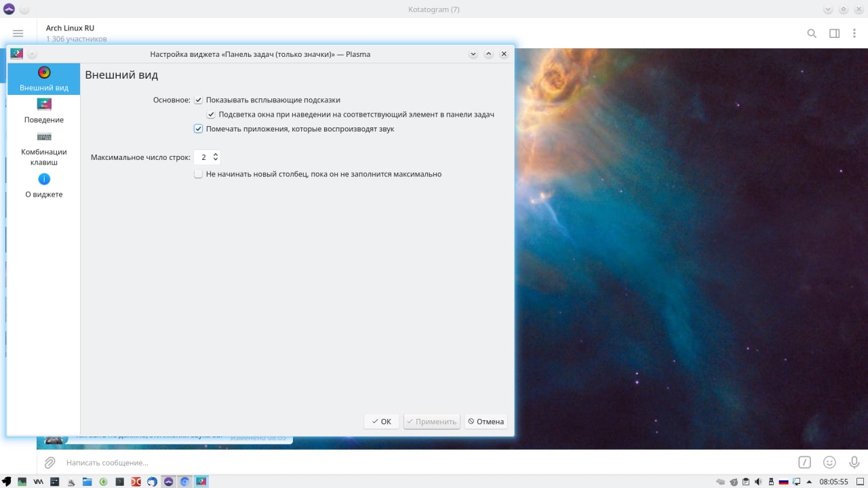
Task: Confirm the widget settings with OK
Action: pyautogui.click(x=381, y=422)
